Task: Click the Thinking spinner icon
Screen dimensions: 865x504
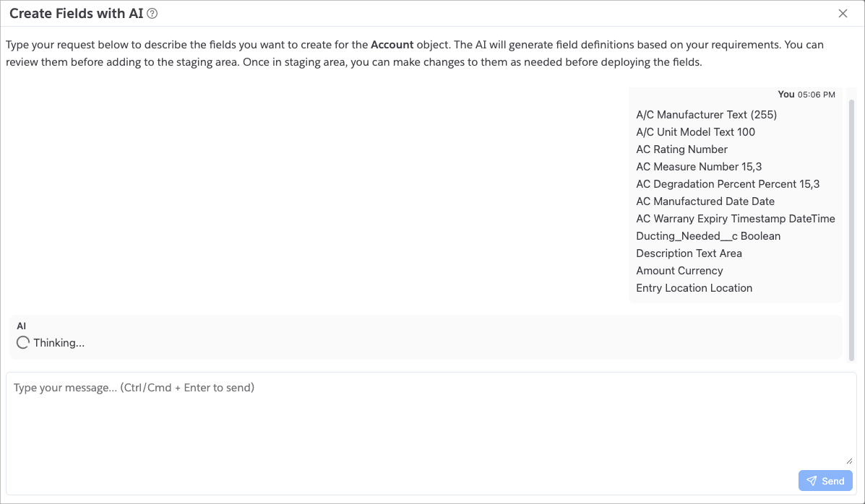Action: pos(23,343)
